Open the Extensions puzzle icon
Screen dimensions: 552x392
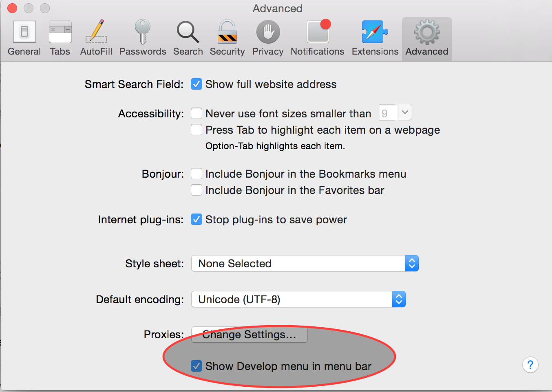pos(375,39)
